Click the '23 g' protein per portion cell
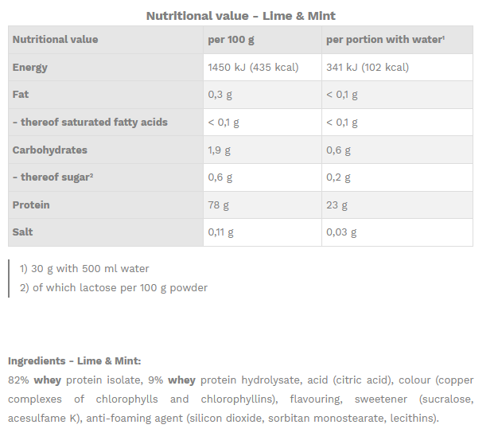Image resolution: width=498 pixels, height=448 pixels. click(337, 205)
